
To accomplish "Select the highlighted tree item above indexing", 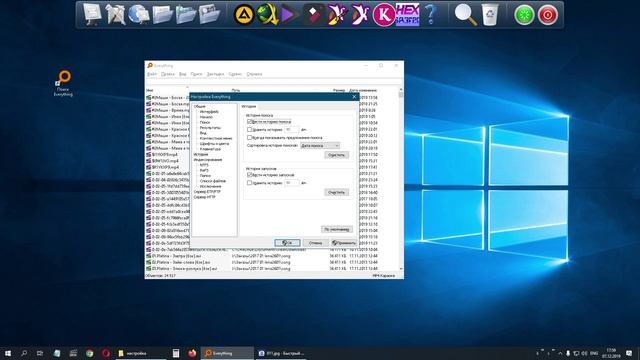I will (x=201, y=154).
